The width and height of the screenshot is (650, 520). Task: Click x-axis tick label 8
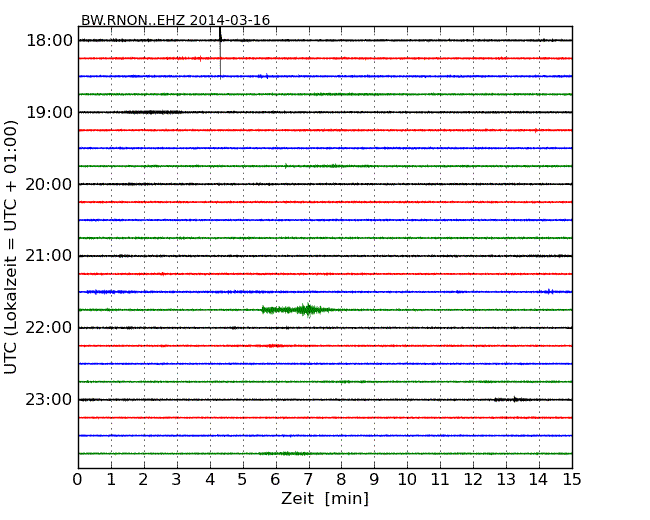point(341,480)
